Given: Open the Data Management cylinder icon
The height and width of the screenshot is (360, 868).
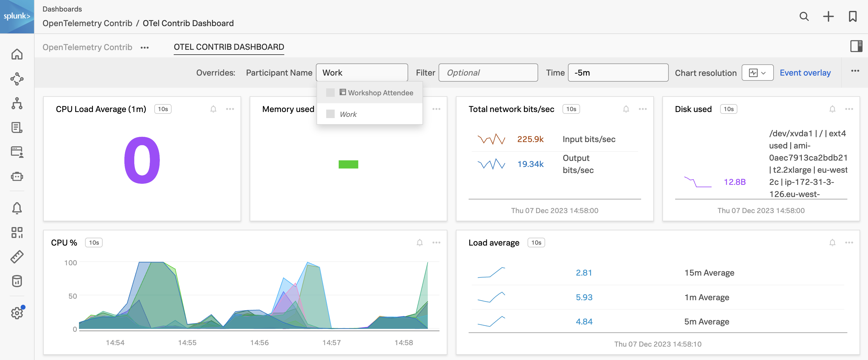Looking at the screenshot, I should point(17,281).
